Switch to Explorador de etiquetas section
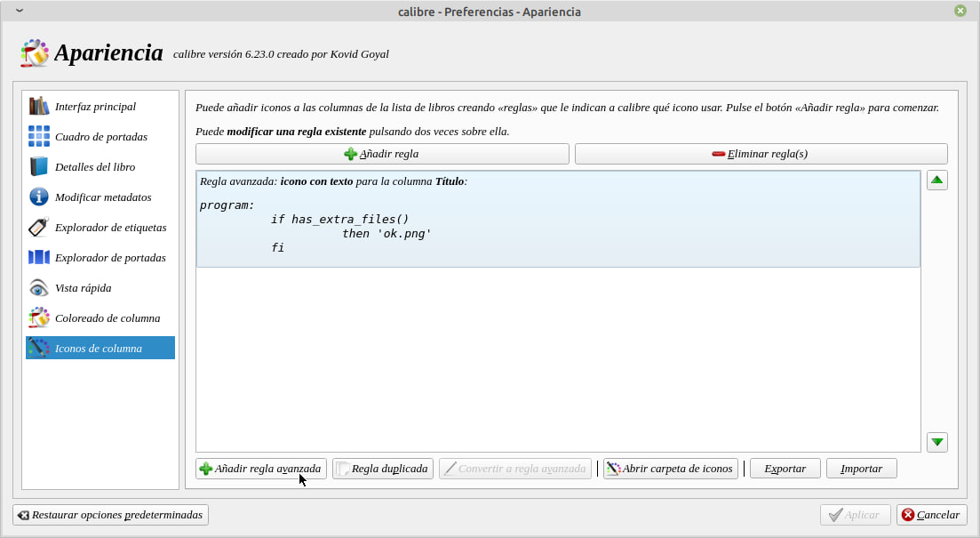Viewport: 980px width, 538px height. pos(100,227)
